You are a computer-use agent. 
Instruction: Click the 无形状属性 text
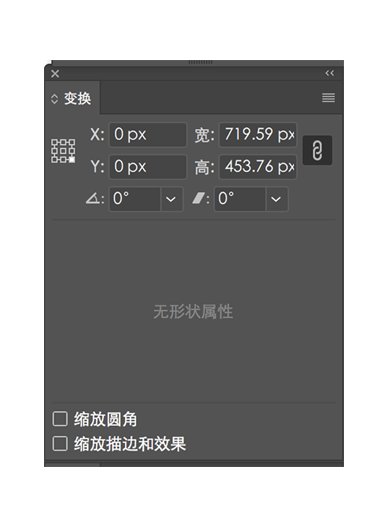pos(193,312)
